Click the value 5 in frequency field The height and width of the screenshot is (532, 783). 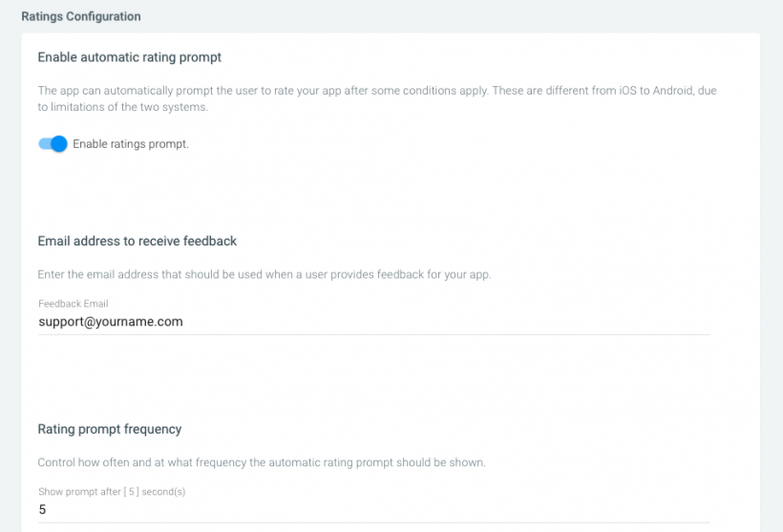pyautogui.click(x=42, y=510)
